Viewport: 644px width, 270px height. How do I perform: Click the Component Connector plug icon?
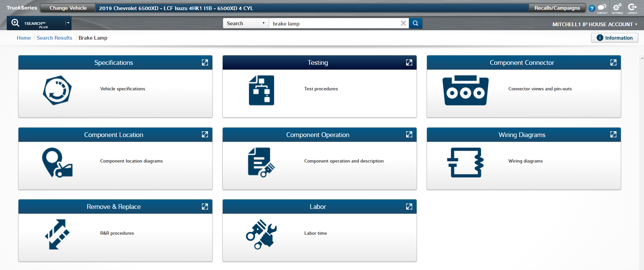(465, 90)
